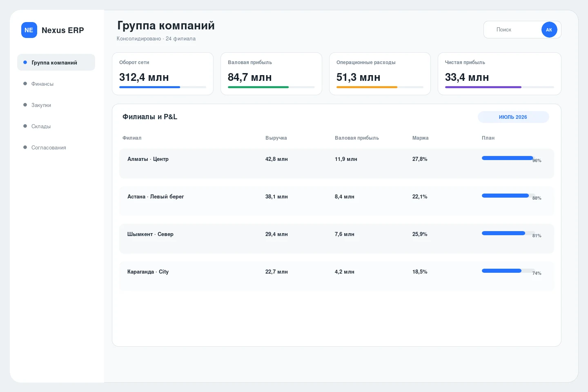Click the NE logo icon
The image size is (588, 392).
[29, 30]
